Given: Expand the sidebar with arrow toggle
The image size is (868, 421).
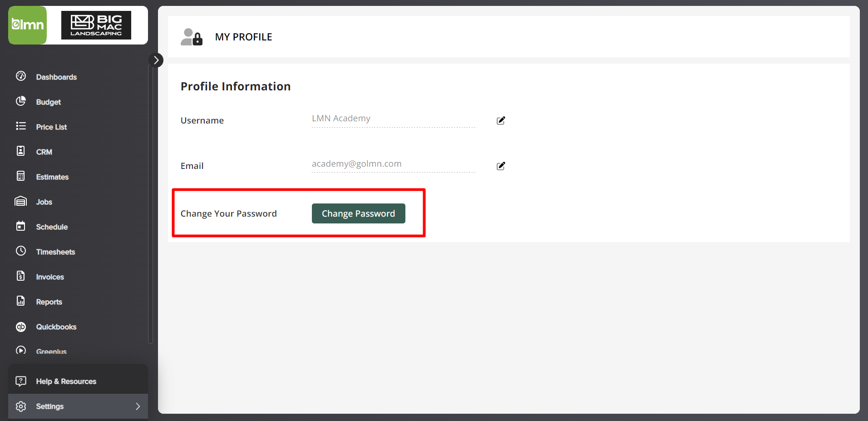Looking at the screenshot, I should point(156,60).
